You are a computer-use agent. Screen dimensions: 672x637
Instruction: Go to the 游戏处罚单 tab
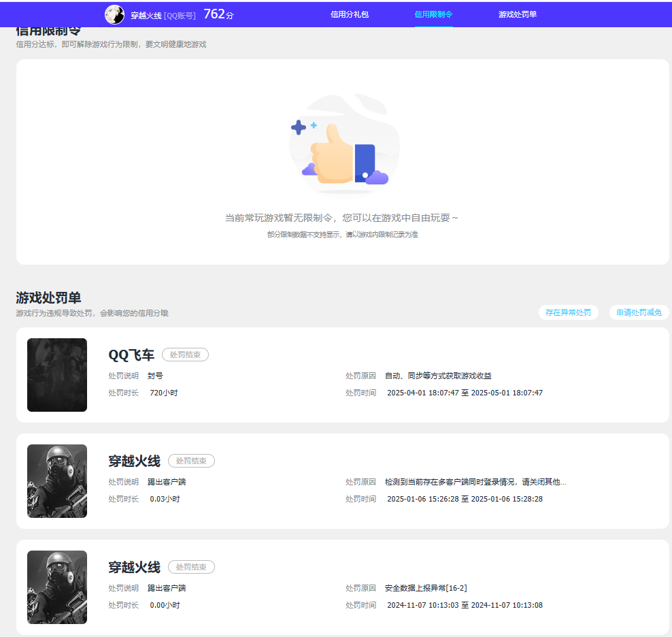click(x=518, y=14)
